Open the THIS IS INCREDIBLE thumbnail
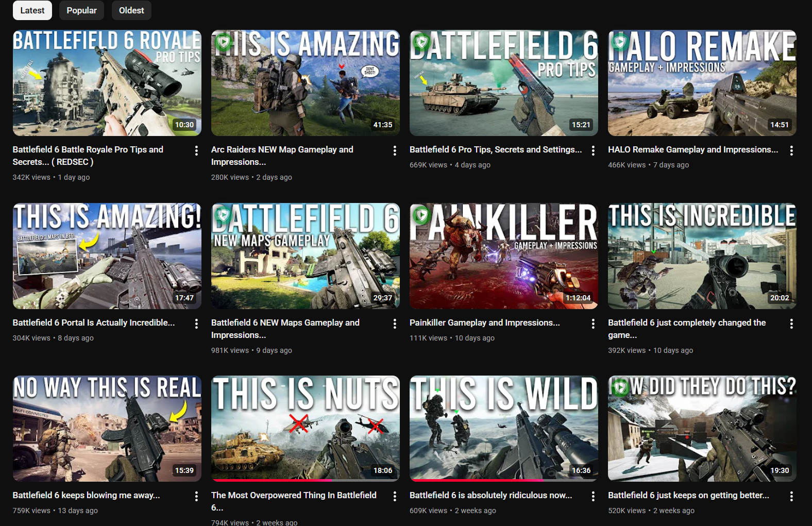The height and width of the screenshot is (526, 812). tap(702, 256)
